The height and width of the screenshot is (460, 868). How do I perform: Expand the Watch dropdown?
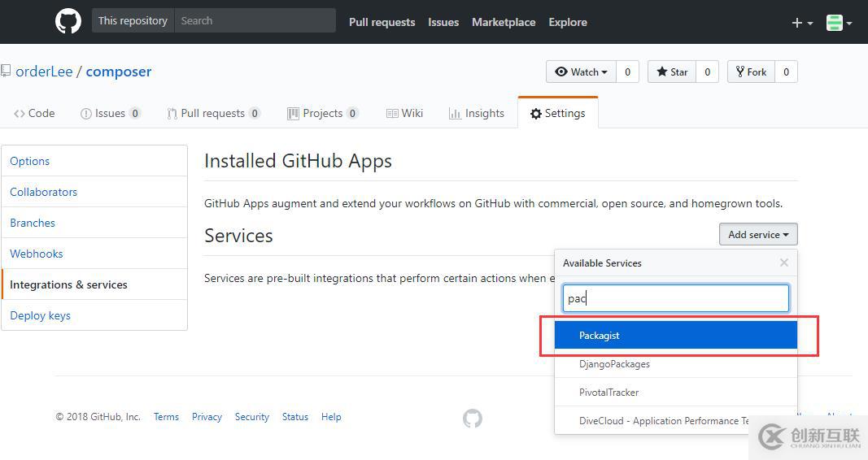[582, 72]
